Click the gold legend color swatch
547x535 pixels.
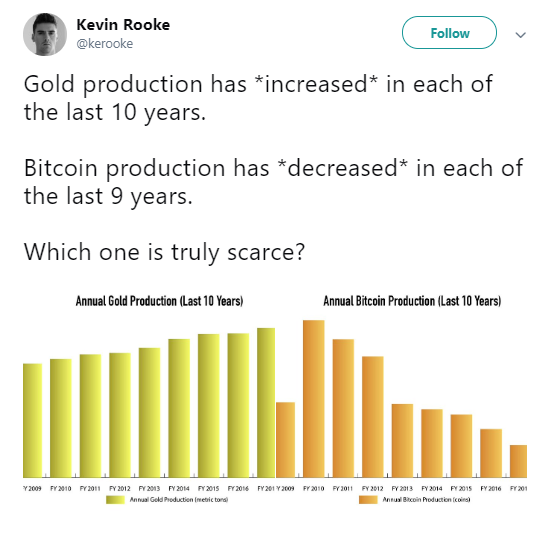point(115,500)
